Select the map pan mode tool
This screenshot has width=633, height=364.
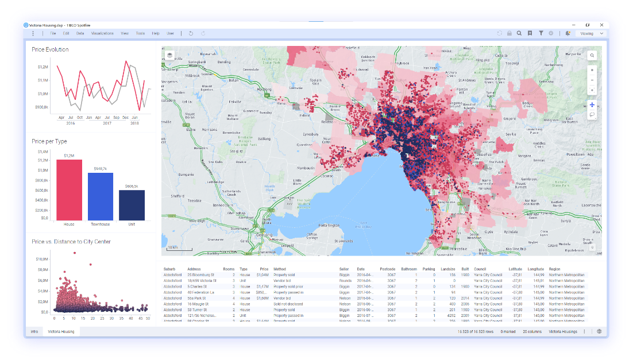(592, 105)
